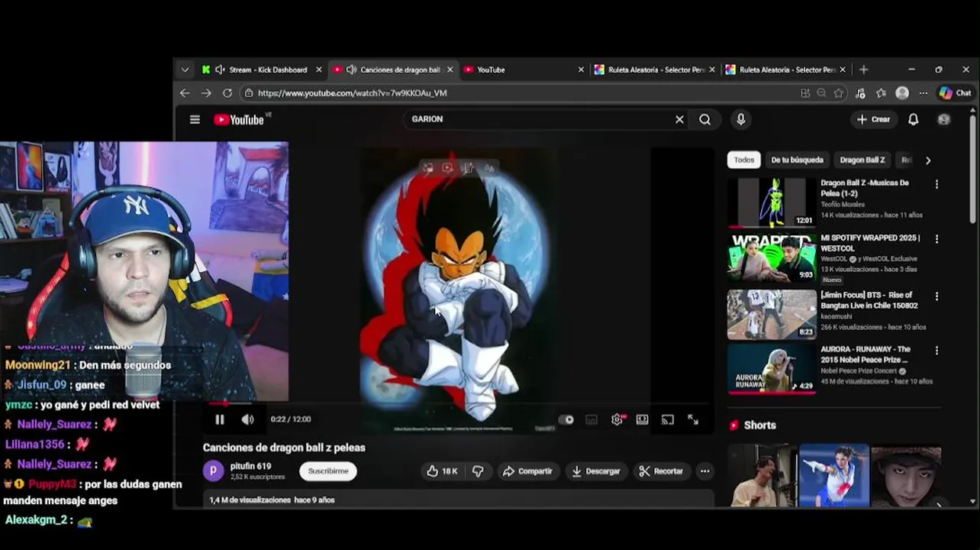This screenshot has width=980, height=550.
Task: Open YouTube notifications bell
Action: point(913,119)
